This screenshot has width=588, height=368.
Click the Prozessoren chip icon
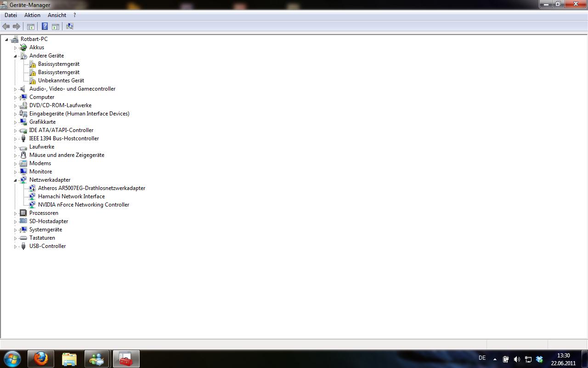coord(23,213)
